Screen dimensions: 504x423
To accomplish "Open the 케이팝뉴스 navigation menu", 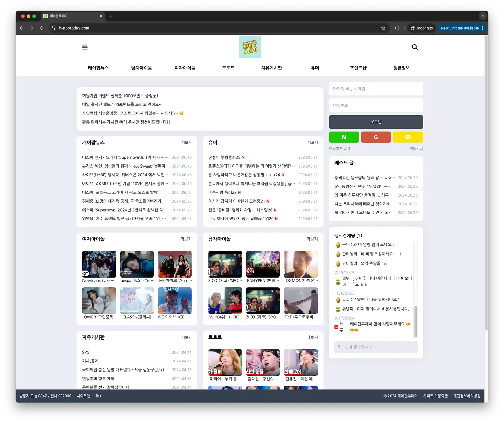I will tap(98, 68).
